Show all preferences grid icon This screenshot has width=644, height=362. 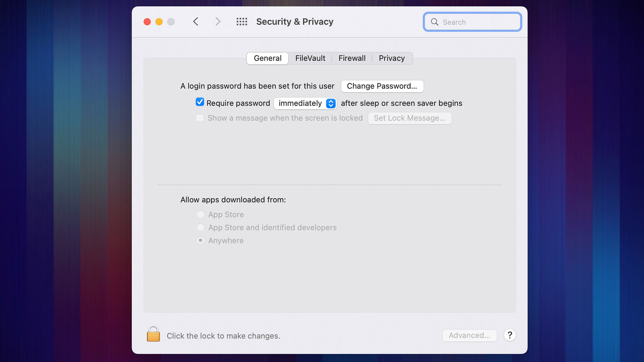pos(241,22)
